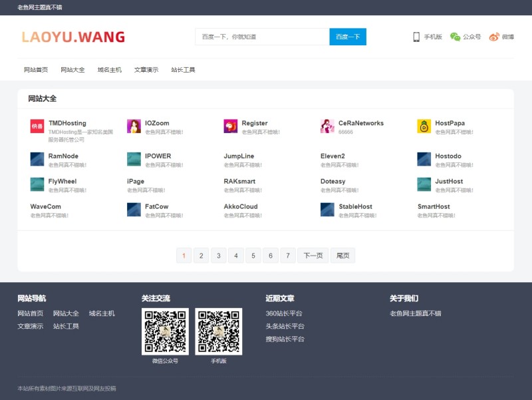Click into the Baidu search input field
The image size is (532, 400).
(262, 37)
